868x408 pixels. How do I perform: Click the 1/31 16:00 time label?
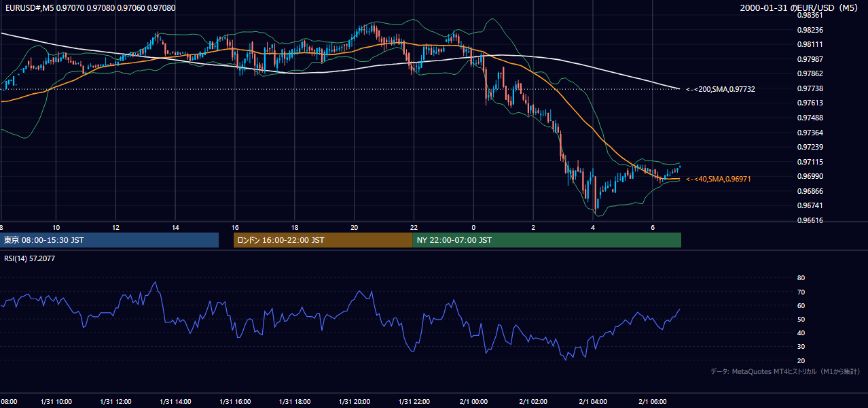pos(235,401)
